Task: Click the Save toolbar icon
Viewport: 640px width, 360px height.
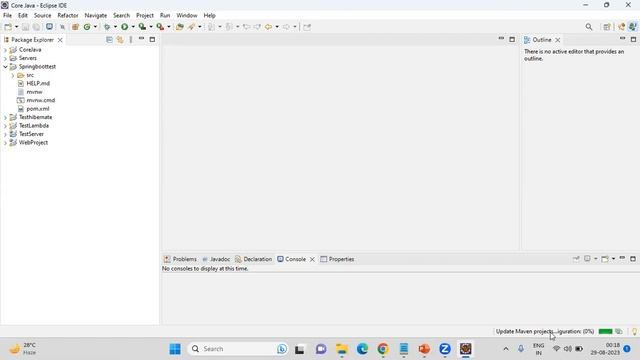Action: point(25,27)
